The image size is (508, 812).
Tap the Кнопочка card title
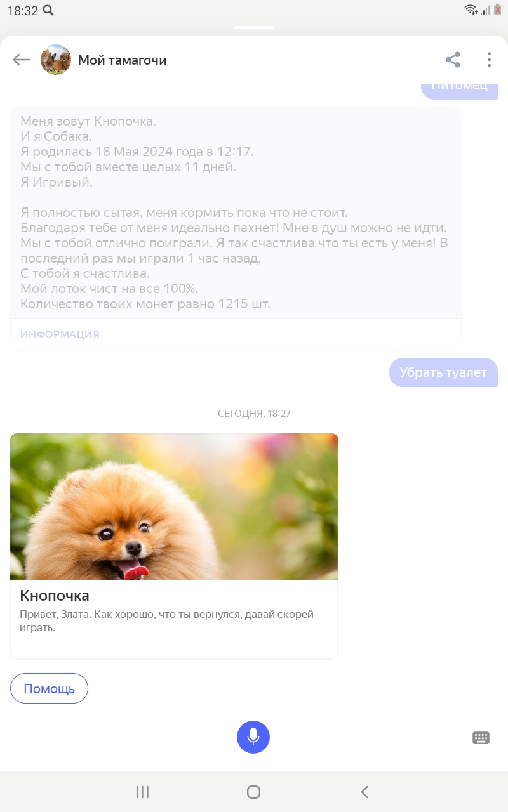click(55, 596)
